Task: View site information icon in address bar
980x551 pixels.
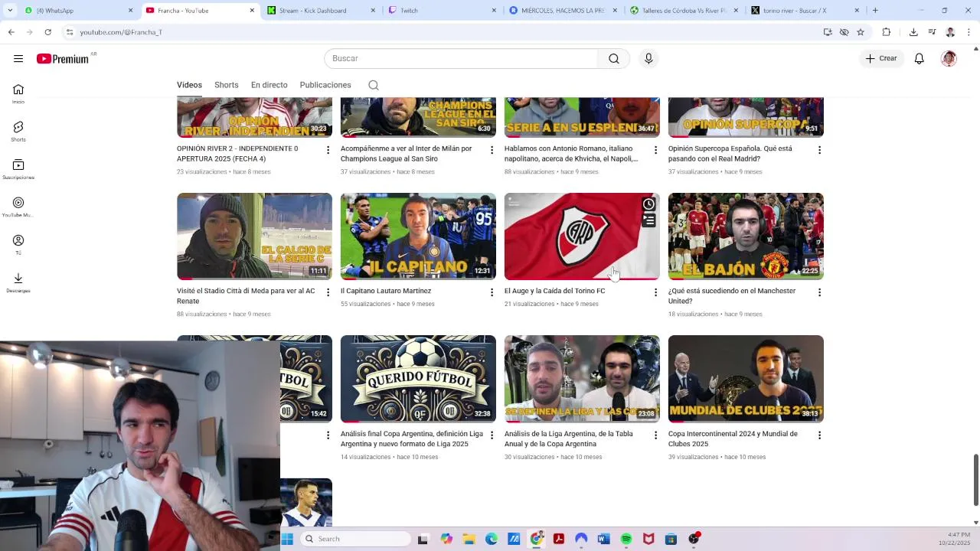Action: tap(69, 32)
